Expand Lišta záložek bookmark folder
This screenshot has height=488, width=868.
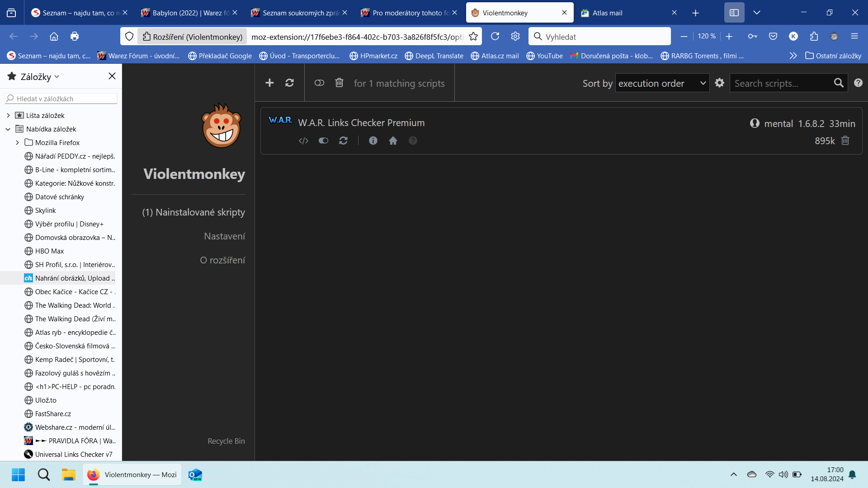[8, 115]
